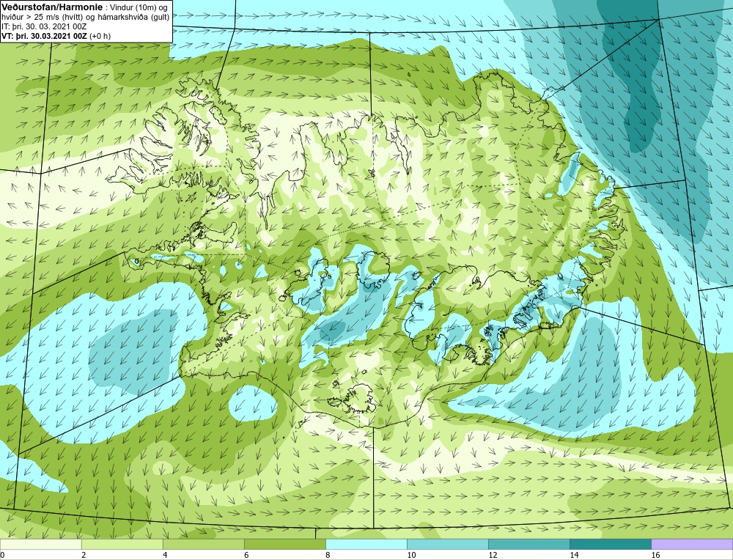Pick the 4–6 m/s green legend swatch
Screen dimensions: 733x560
pos(203,544)
